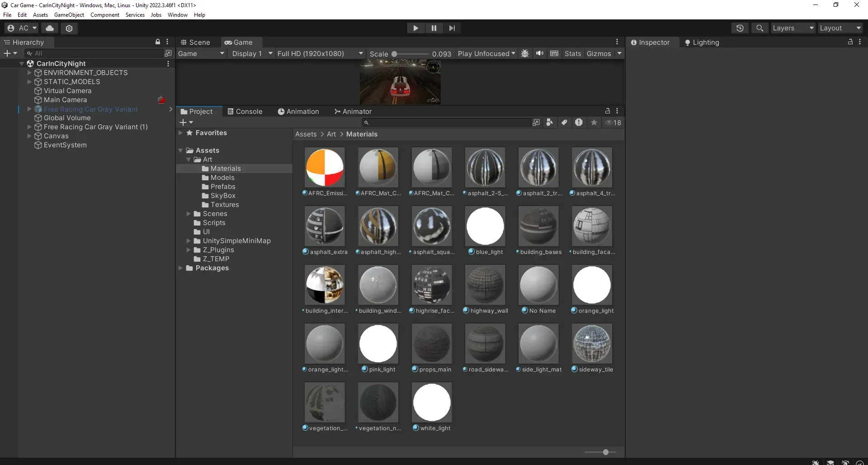The width and height of the screenshot is (868, 465).
Task: Open the Undo History button
Action: [x=740, y=28]
